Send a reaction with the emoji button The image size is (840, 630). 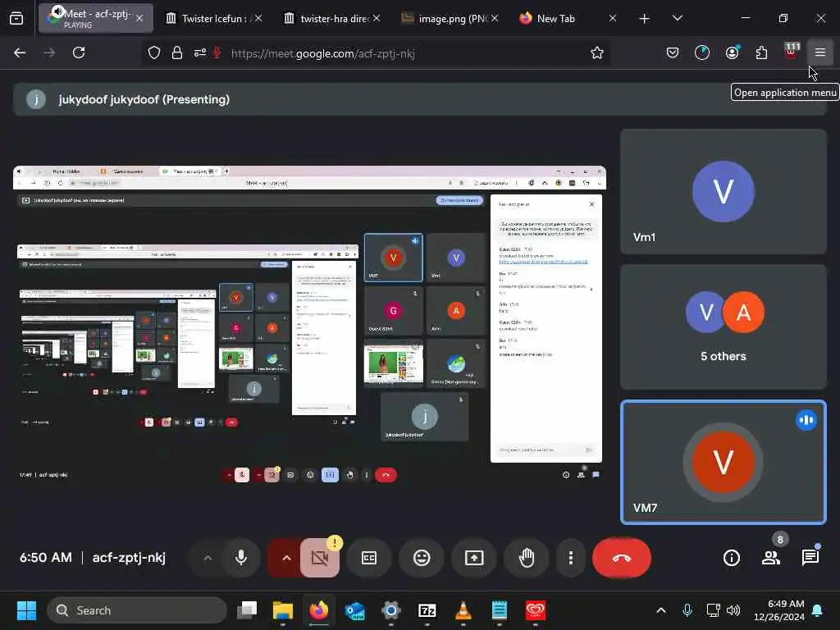422,558
